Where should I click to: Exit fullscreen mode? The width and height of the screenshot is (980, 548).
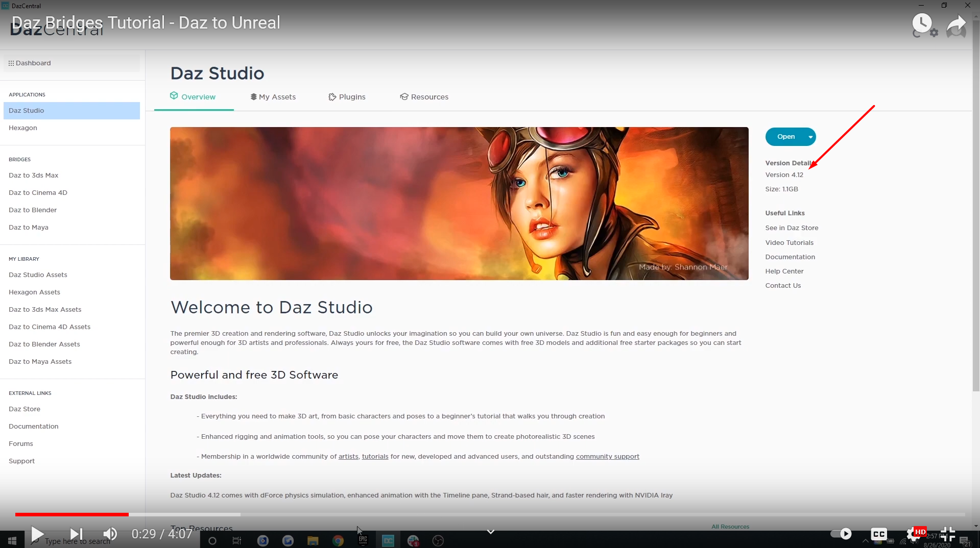(948, 534)
